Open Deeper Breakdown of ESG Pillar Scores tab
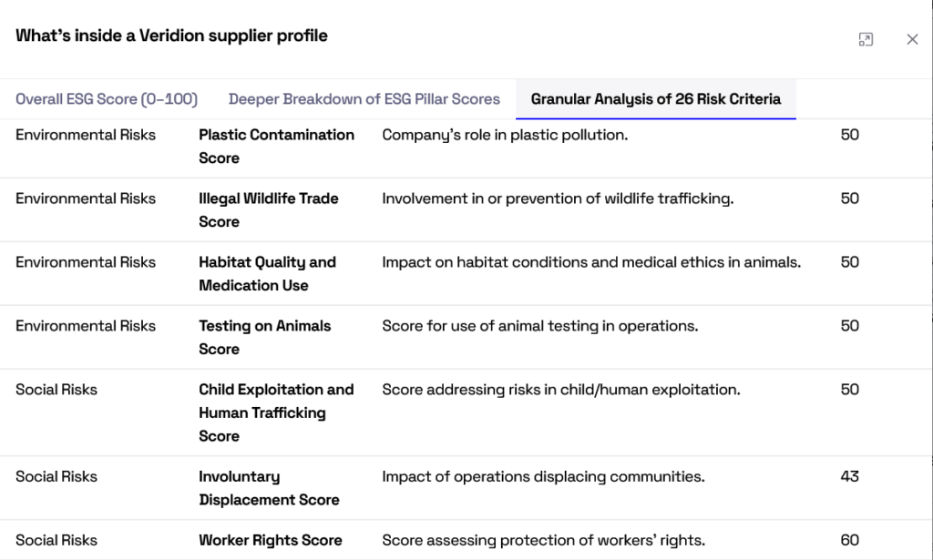Image resolution: width=933 pixels, height=560 pixels. pos(364,98)
